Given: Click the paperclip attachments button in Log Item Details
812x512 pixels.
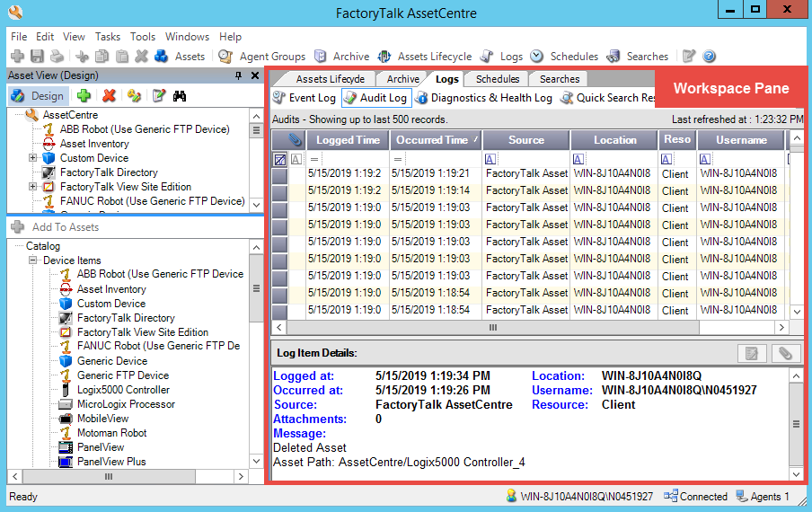Looking at the screenshot, I should coord(786,354).
